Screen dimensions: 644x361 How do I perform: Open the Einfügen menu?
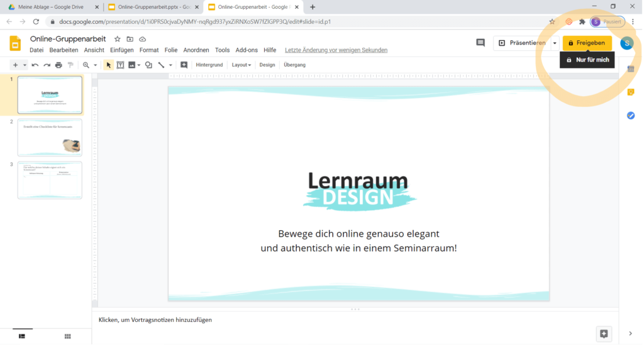(x=121, y=50)
